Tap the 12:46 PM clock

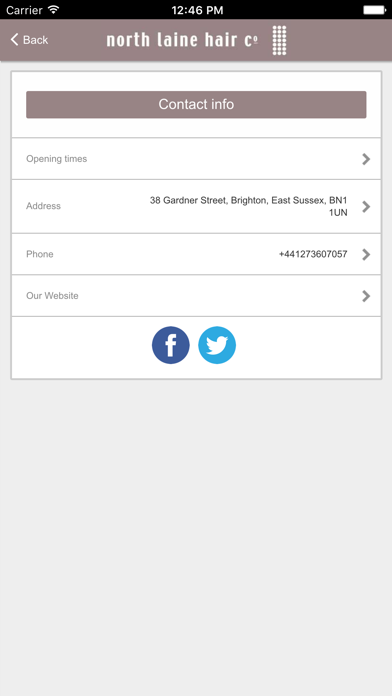pyautogui.click(x=197, y=10)
